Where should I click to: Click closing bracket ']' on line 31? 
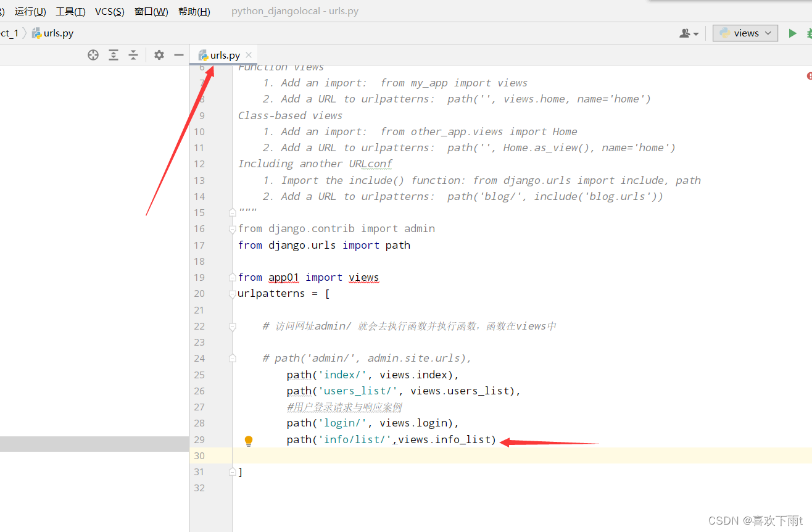coord(240,472)
